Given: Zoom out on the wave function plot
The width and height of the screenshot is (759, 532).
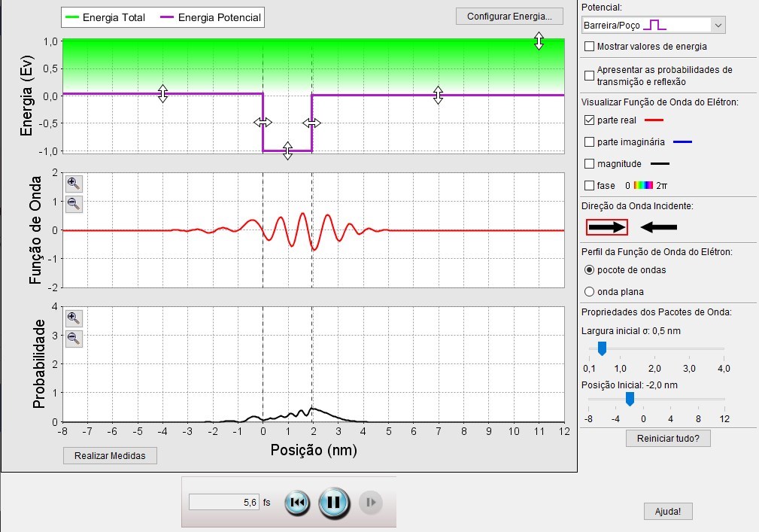Looking at the screenshot, I should point(74,204).
